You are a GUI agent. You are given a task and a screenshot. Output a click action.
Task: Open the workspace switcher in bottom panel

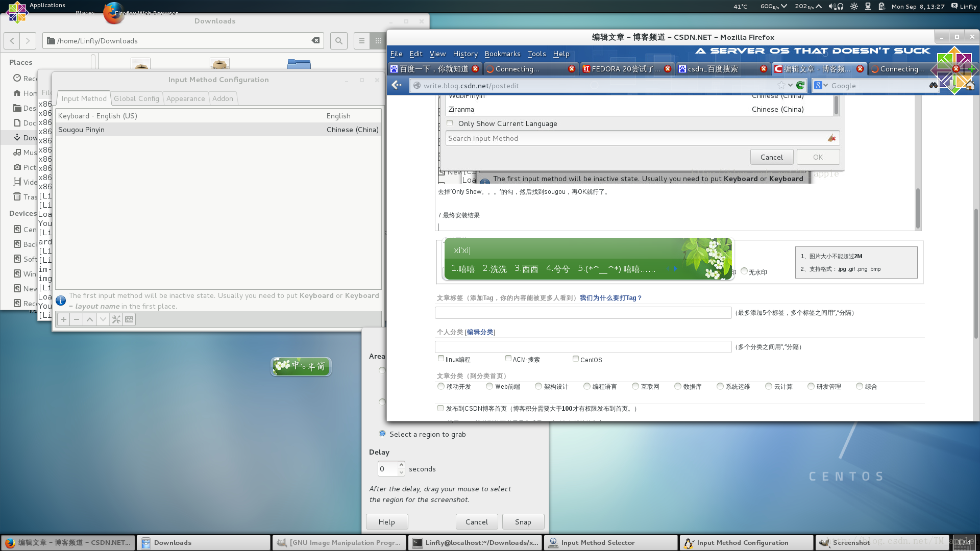pyautogui.click(x=964, y=543)
